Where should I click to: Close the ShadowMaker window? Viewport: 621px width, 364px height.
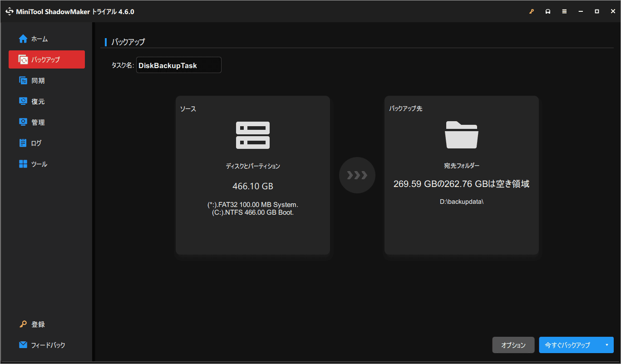tap(612, 11)
